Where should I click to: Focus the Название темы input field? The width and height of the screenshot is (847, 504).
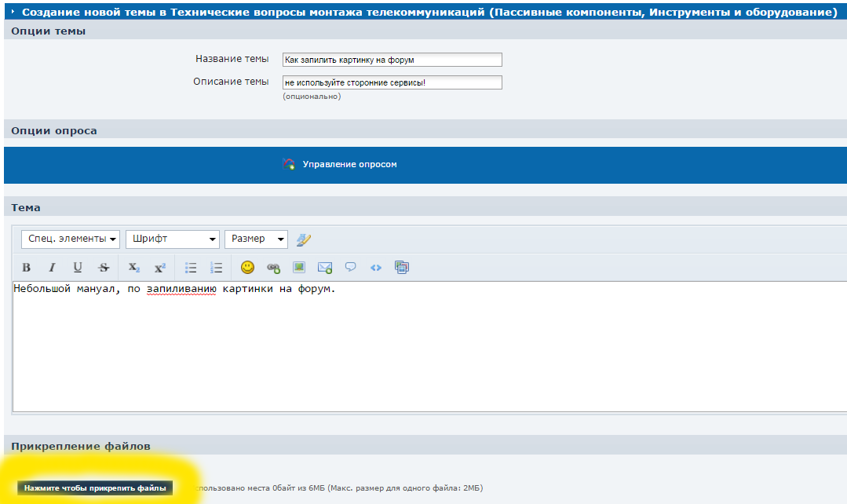pyautogui.click(x=392, y=60)
